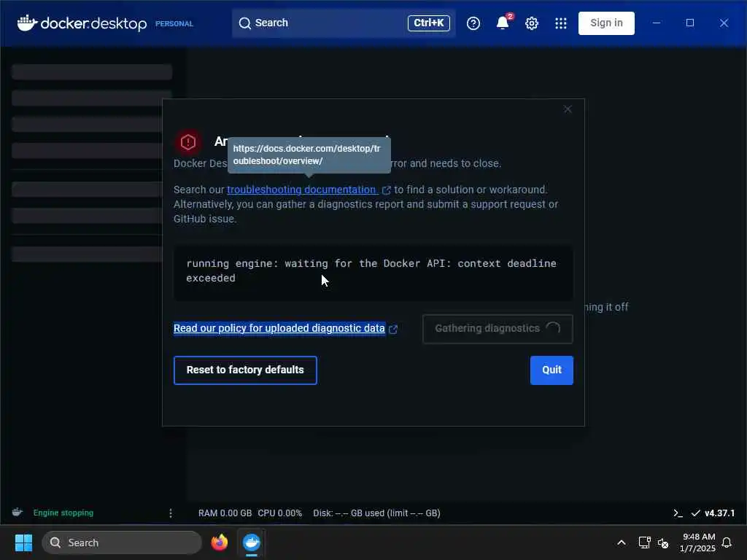The height and width of the screenshot is (560, 747).
Task: Open the engine options three-dot menu
Action: [171, 513]
